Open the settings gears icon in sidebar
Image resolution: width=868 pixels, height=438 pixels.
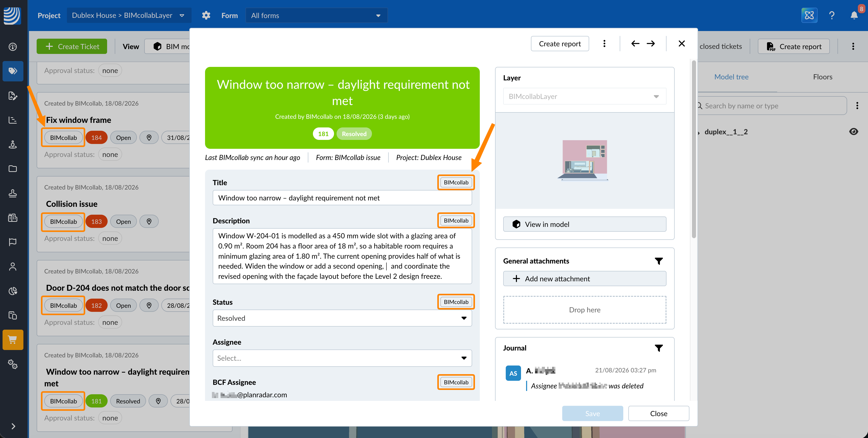coord(13,364)
